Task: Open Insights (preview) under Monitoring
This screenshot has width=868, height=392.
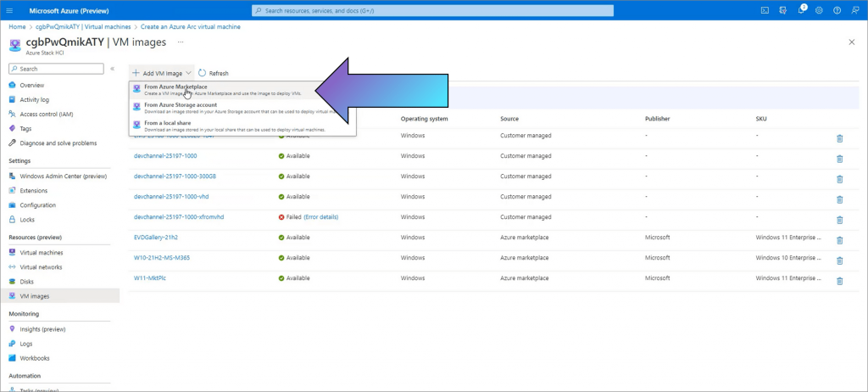Action: (x=42, y=329)
